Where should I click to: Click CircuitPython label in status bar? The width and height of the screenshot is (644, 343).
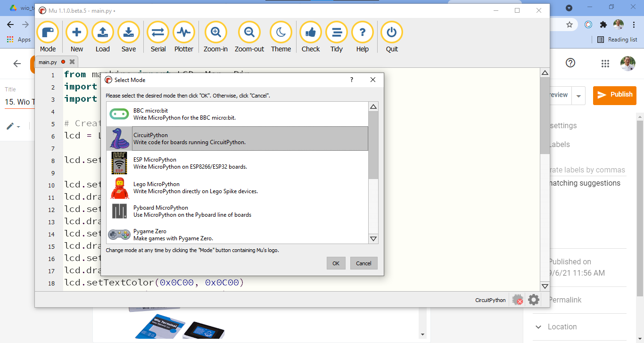coord(490,300)
